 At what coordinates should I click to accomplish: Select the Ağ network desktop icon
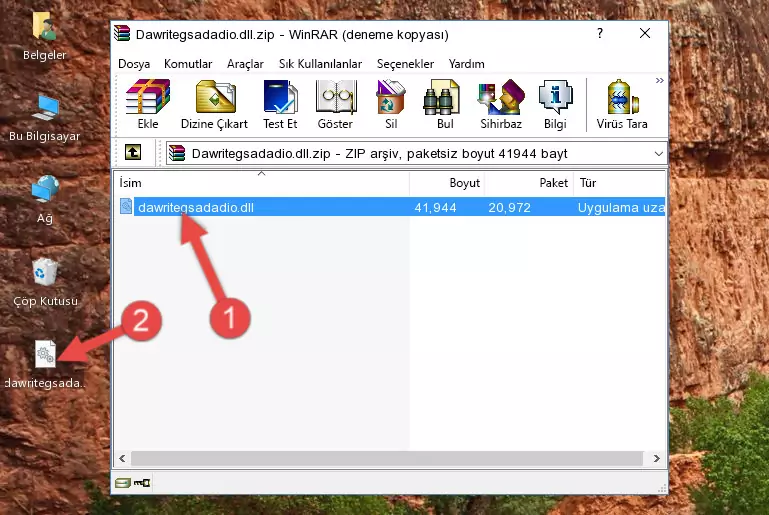click(x=45, y=200)
